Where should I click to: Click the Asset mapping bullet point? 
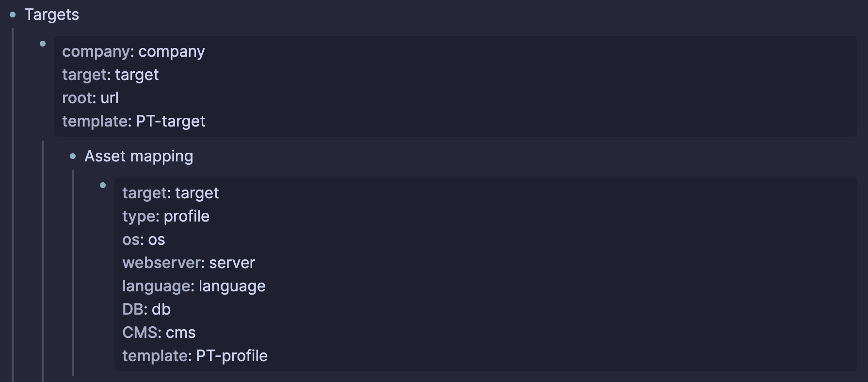(73, 156)
